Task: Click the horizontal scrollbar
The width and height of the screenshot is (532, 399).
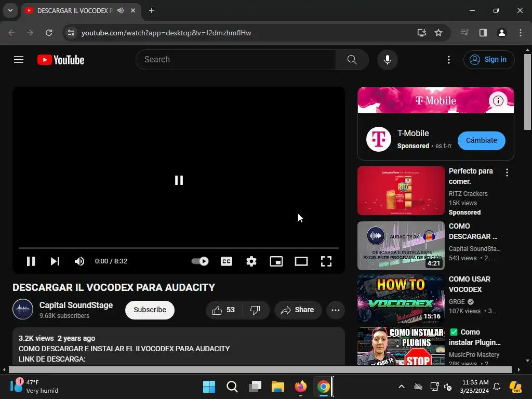Action: point(260,369)
